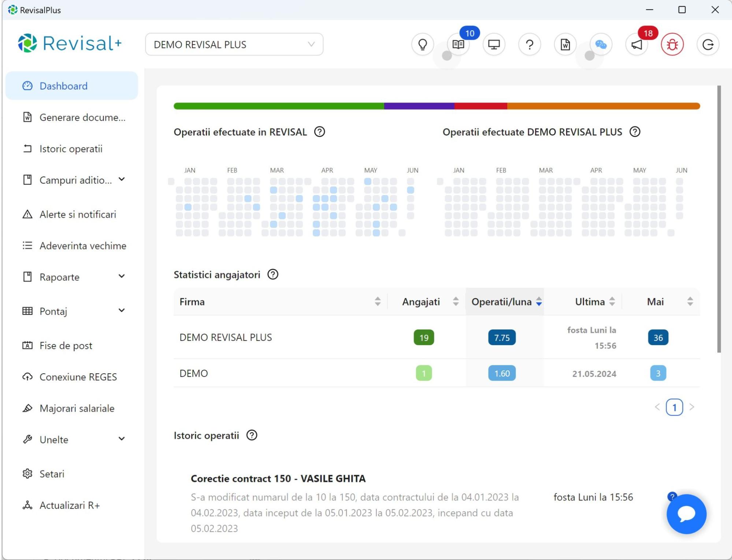Click the Word document icon in header
The image size is (732, 560).
click(565, 45)
